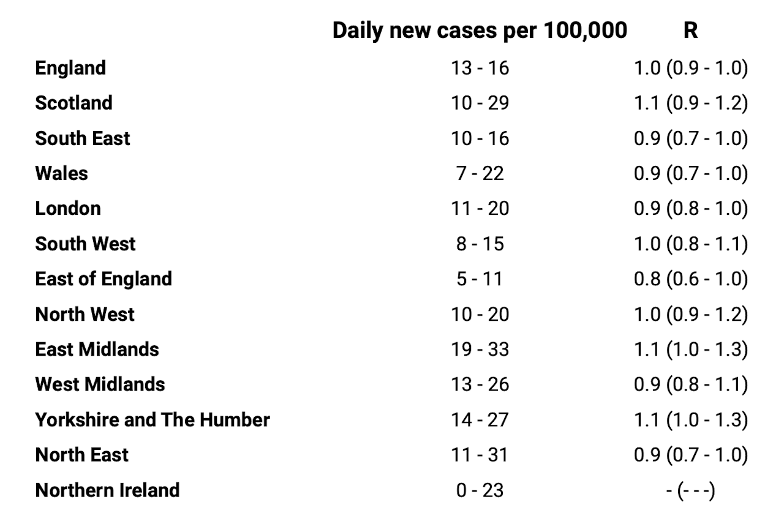Click the South East region name
The height and width of the screenshot is (532, 784).
tap(83, 138)
